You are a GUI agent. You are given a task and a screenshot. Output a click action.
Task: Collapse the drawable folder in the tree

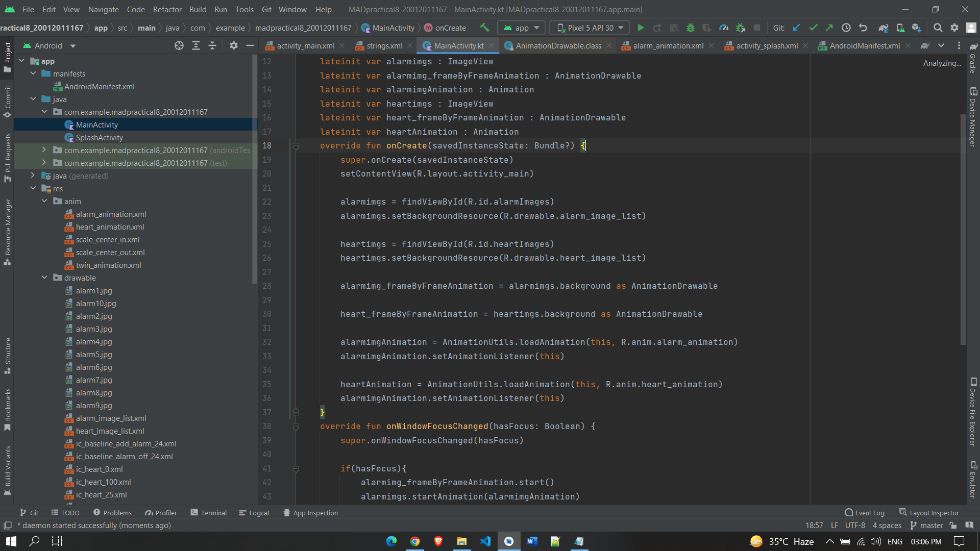coord(44,278)
